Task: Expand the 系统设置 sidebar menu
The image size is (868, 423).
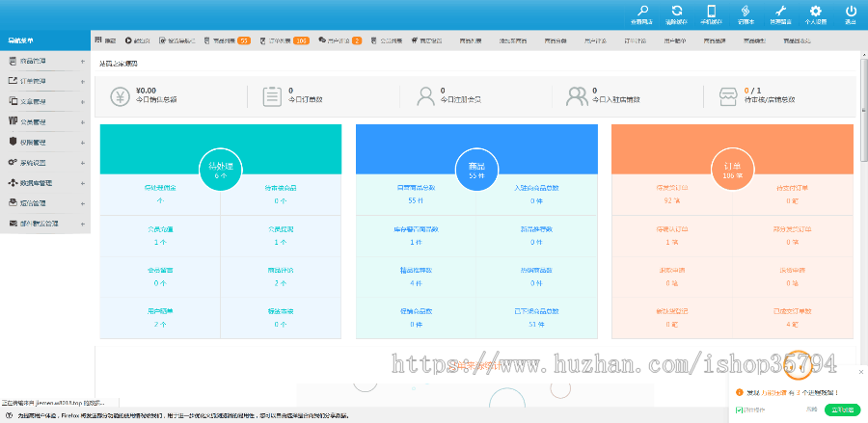Action: point(45,163)
